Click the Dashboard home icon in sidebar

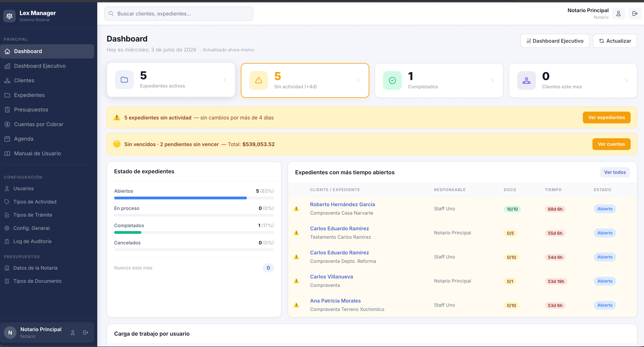pos(7,51)
